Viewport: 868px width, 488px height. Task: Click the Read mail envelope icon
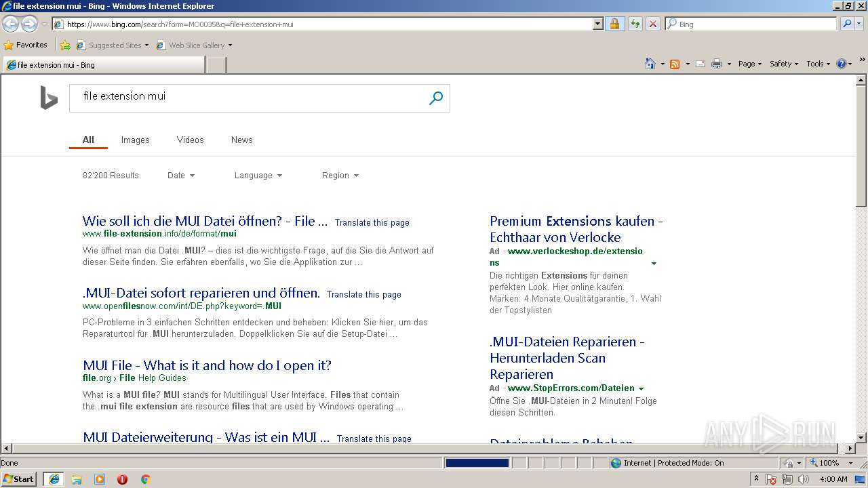pyautogui.click(x=701, y=64)
